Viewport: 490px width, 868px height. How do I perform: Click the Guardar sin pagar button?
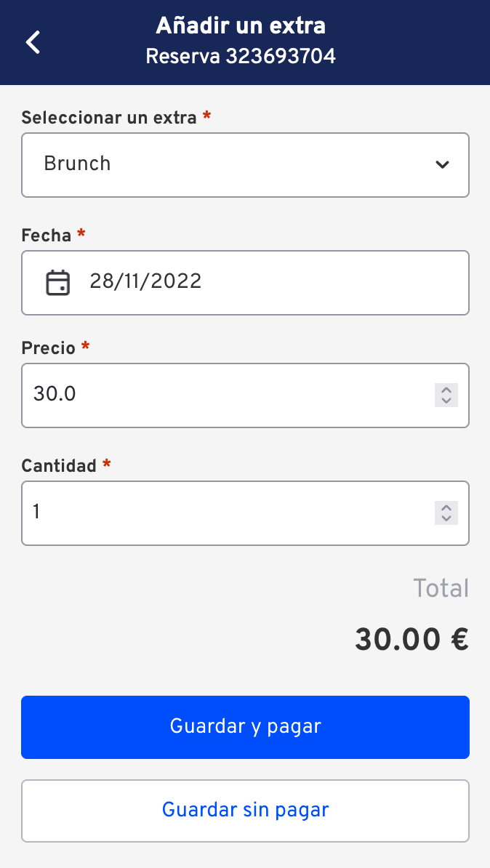pyautogui.click(x=245, y=811)
